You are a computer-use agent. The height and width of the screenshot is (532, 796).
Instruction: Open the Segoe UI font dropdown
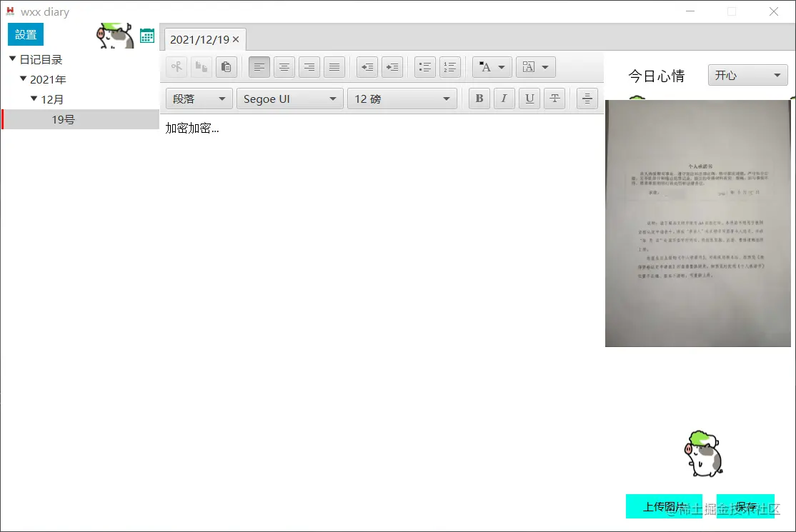click(x=290, y=99)
